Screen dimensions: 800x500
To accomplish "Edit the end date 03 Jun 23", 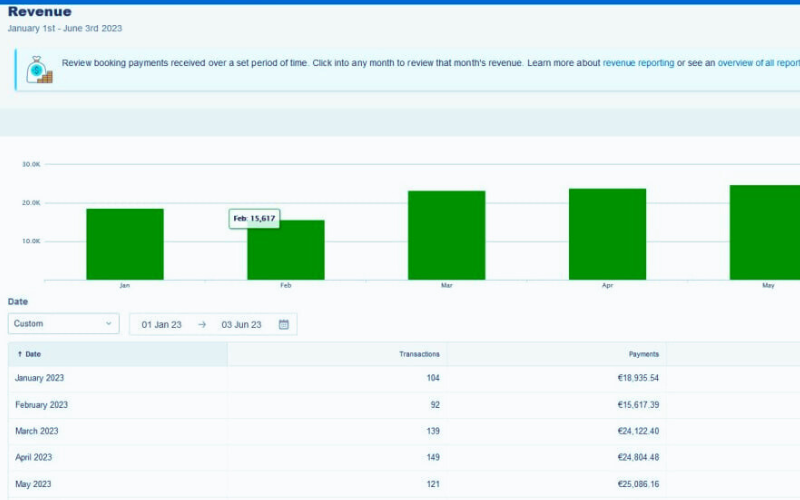I will coord(241,324).
